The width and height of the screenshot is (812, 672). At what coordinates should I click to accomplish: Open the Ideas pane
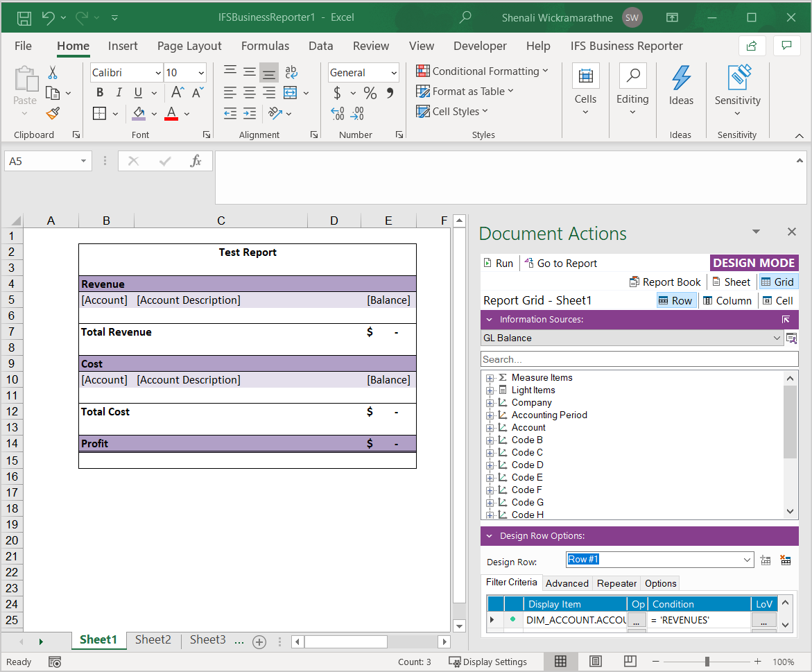[681, 85]
